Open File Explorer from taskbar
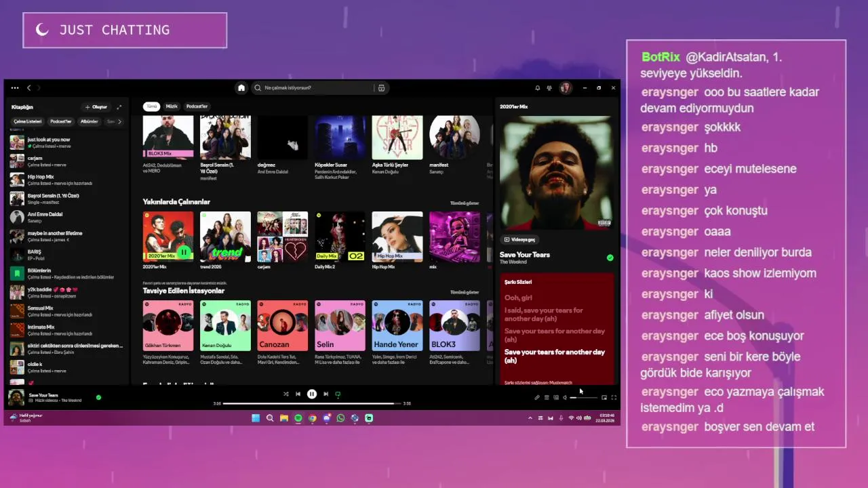The width and height of the screenshot is (868, 488). pos(284,418)
